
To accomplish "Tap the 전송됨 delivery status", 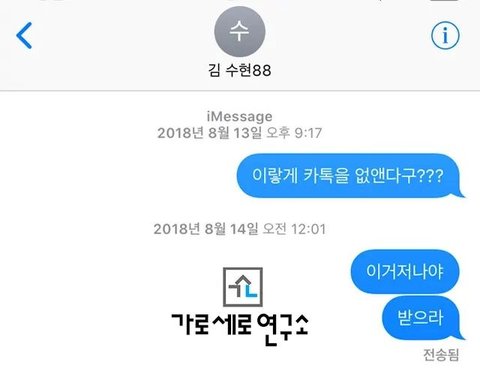I will click(x=441, y=355).
